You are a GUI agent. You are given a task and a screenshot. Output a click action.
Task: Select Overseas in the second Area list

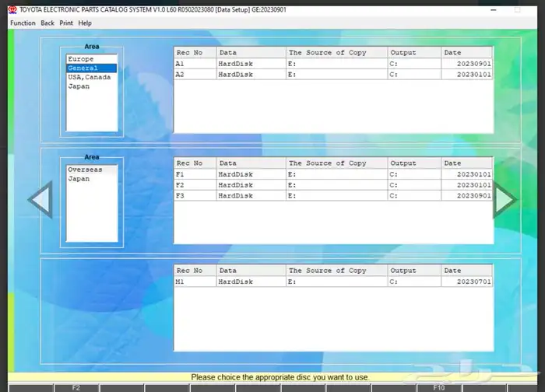tap(92, 170)
